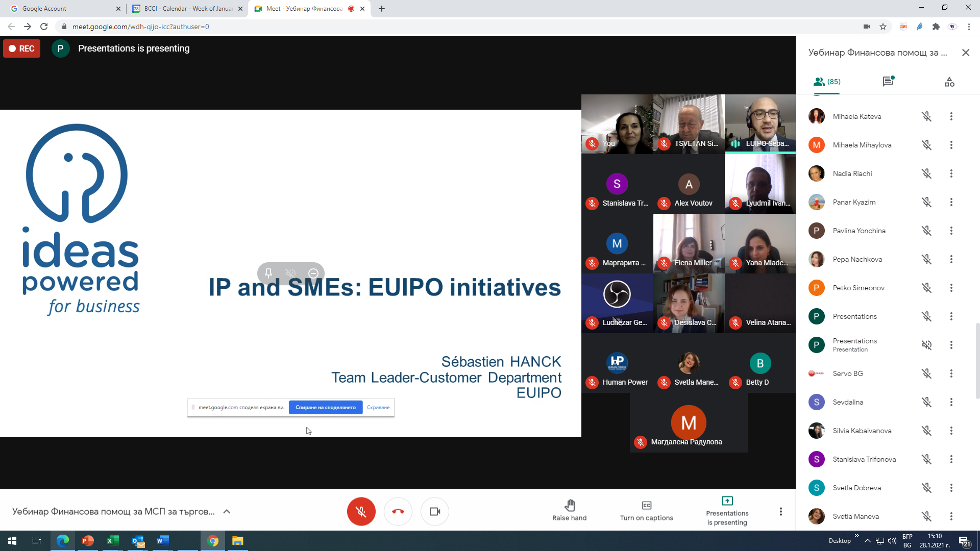
Task: Open options menu for Nadia Riachi
Action: pyautogui.click(x=951, y=173)
